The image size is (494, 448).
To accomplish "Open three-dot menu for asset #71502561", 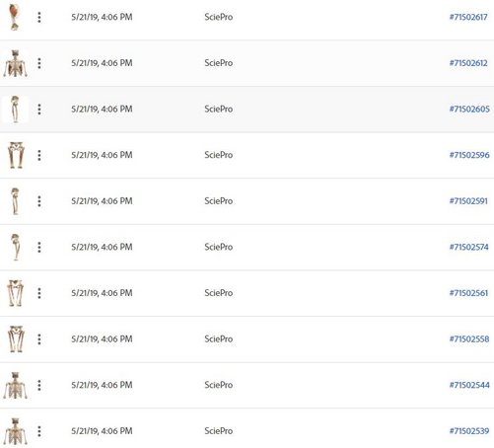I will click(39, 293).
